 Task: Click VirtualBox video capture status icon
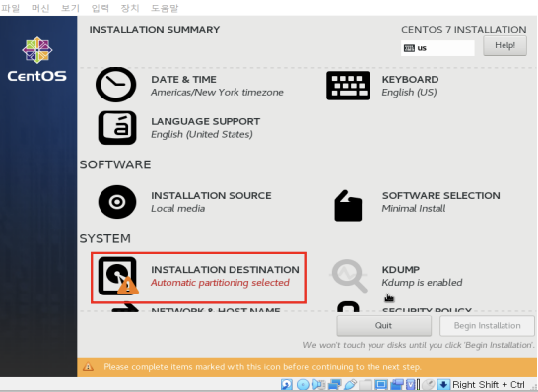[397, 384]
